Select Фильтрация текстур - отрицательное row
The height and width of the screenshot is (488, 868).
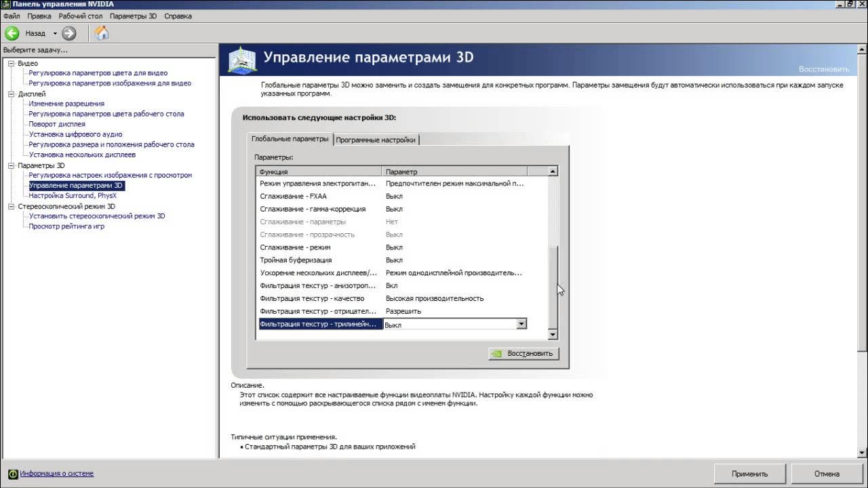(x=401, y=311)
